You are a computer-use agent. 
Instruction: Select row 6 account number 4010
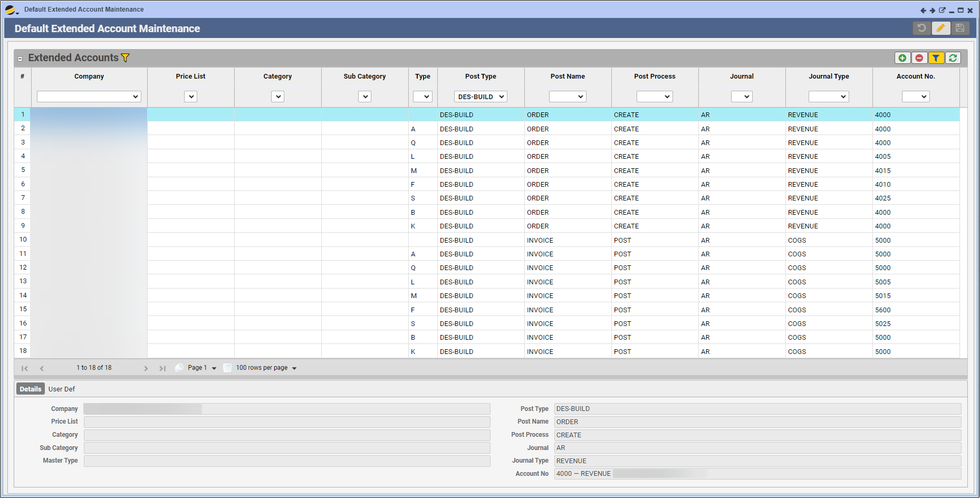(x=883, y=185)
